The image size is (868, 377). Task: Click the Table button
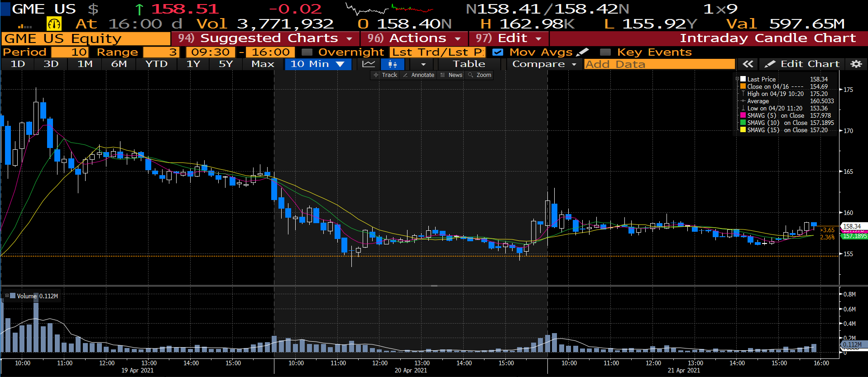(469, 64)
